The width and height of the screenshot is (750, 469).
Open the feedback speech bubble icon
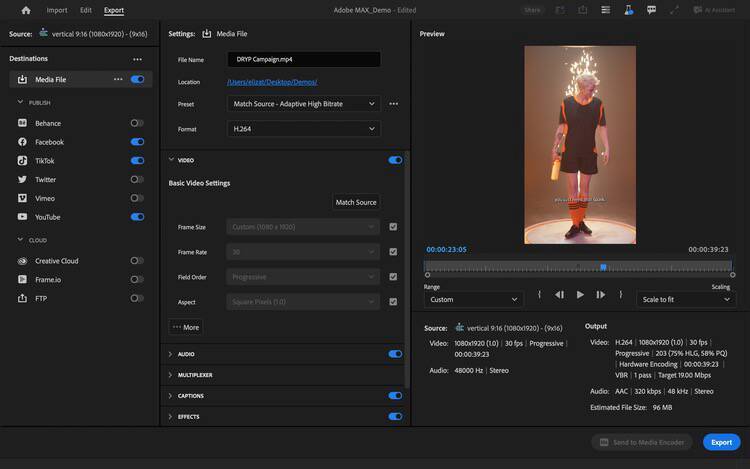point(651,10)
